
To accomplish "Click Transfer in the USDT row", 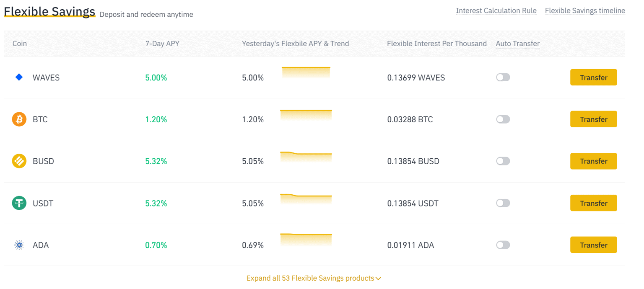I will (x=593, y=203).
